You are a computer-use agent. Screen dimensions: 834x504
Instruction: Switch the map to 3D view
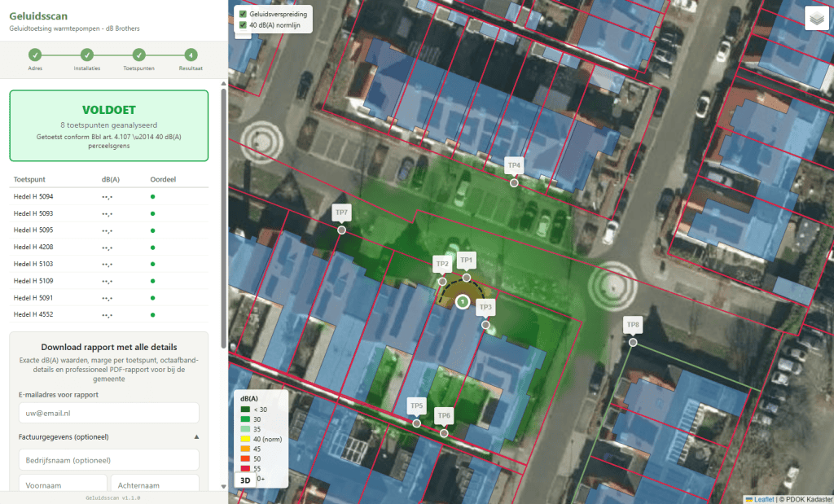pos(244,480)
